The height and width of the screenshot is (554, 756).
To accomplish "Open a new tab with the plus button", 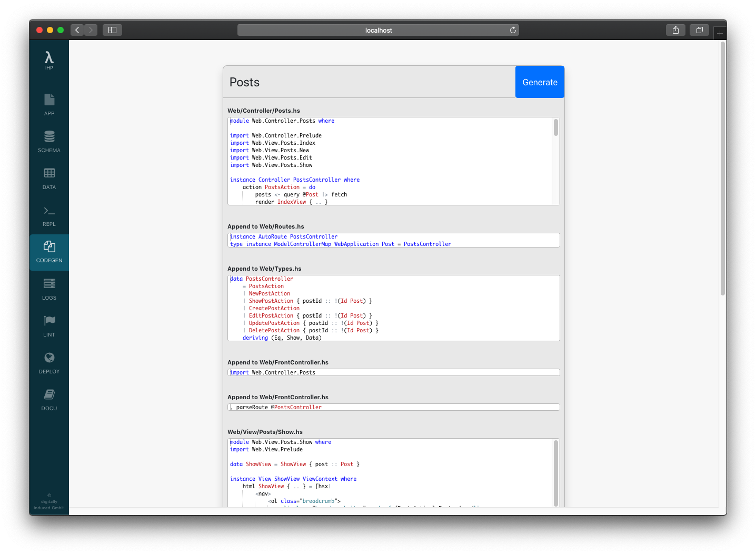I will pos(720,32).
